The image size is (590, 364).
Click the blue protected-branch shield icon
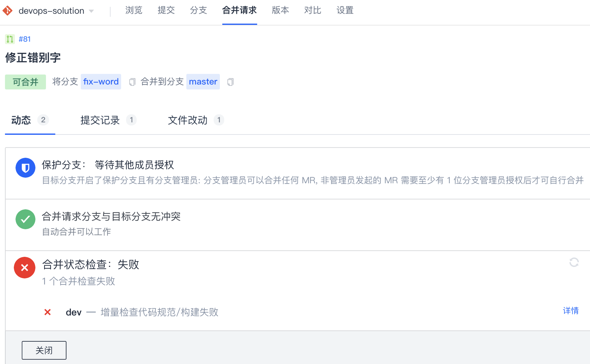pyautogui.click(x=26, y=168)
